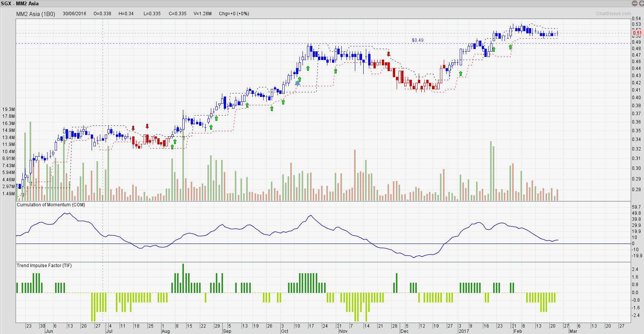Click the '19.3M' volume axis label
Image resolution: width=644 pixels, height=334 pixels.
coord(8,109)
